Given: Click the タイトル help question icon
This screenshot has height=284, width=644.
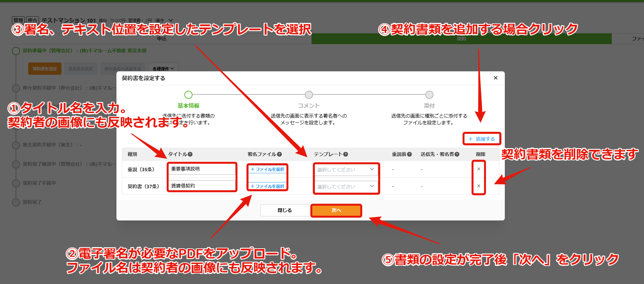Looking at the screenshot, I should pyautogui.click(x=190, y=154).
